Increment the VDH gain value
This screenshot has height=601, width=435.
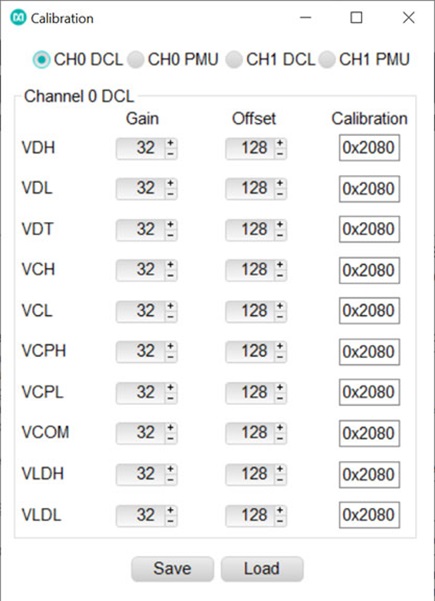171,143
